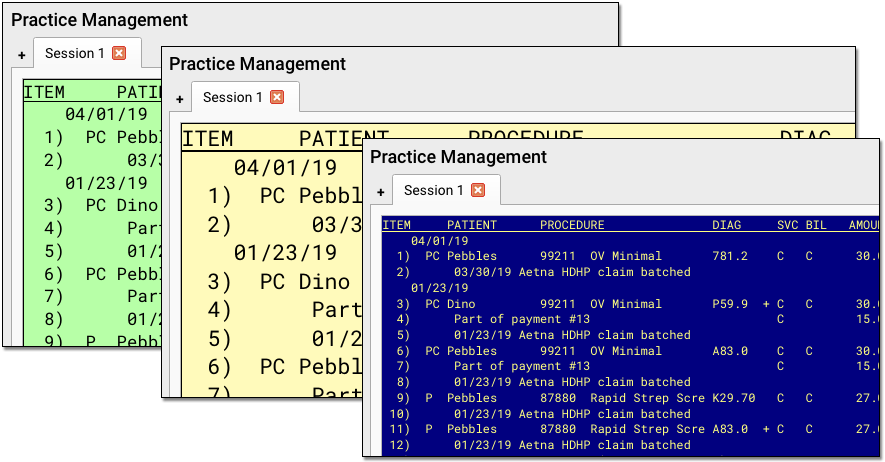Select item 7 Part of payment #13
Screen dimensions: 885x462
pos(630,366)
